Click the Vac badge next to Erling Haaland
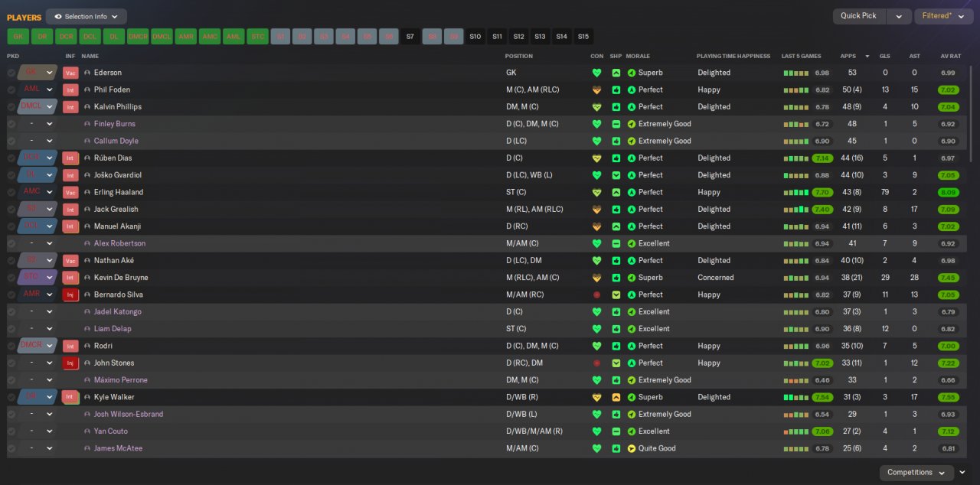Image resolution: width=980 pixels, height=485 pixels. (71, 192)
